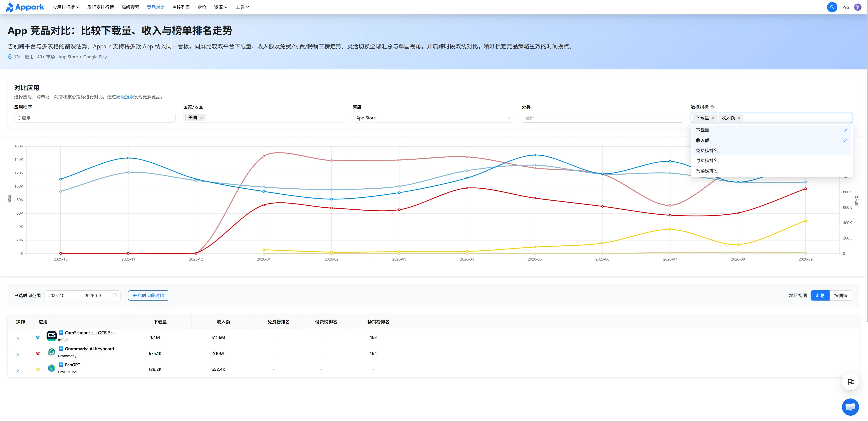Click the 付费榜排名 column header
Viewport: 868px width, 422px height.
(326, 322)
